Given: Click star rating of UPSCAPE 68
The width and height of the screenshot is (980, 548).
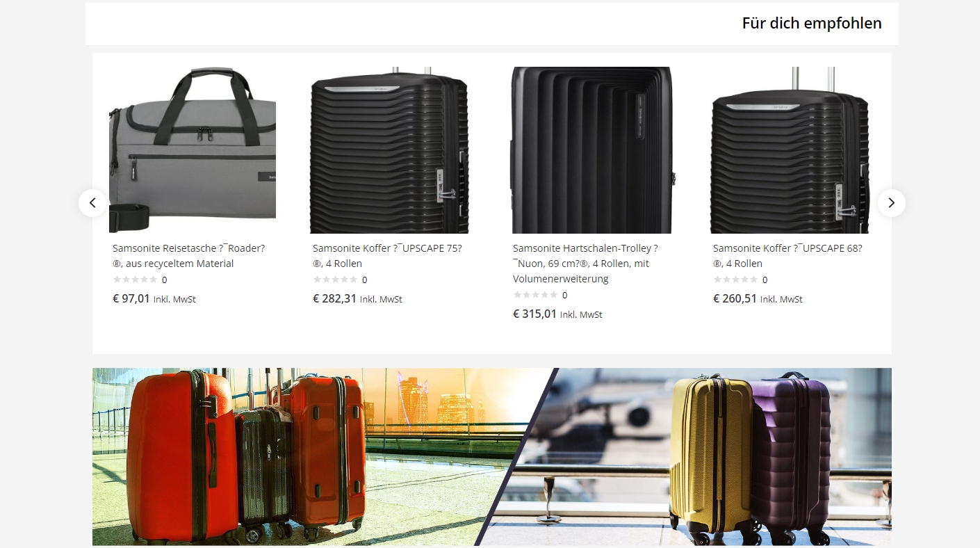Looking at the screenshot, I should coord(735,280).
